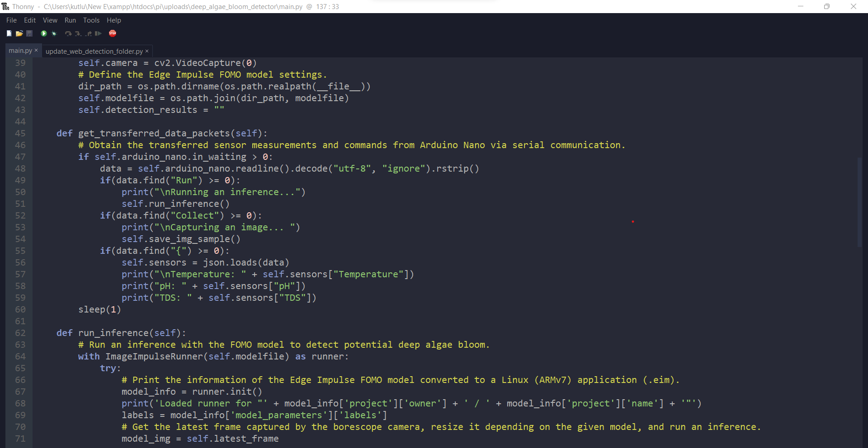The height and width of the screenshot is (448, 868).
Task: Close the update_web_detection_folder.py tab
Action: (x=147, y=51)
